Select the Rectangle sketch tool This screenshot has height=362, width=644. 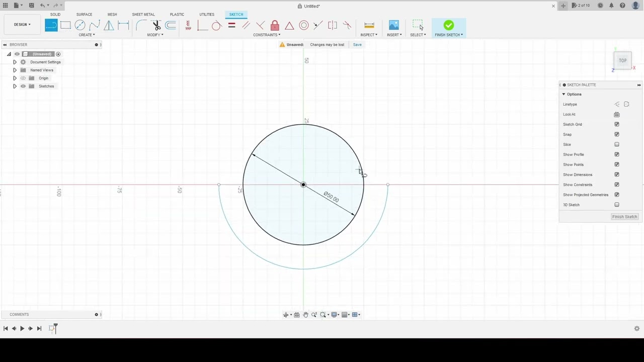click(65, 25)
